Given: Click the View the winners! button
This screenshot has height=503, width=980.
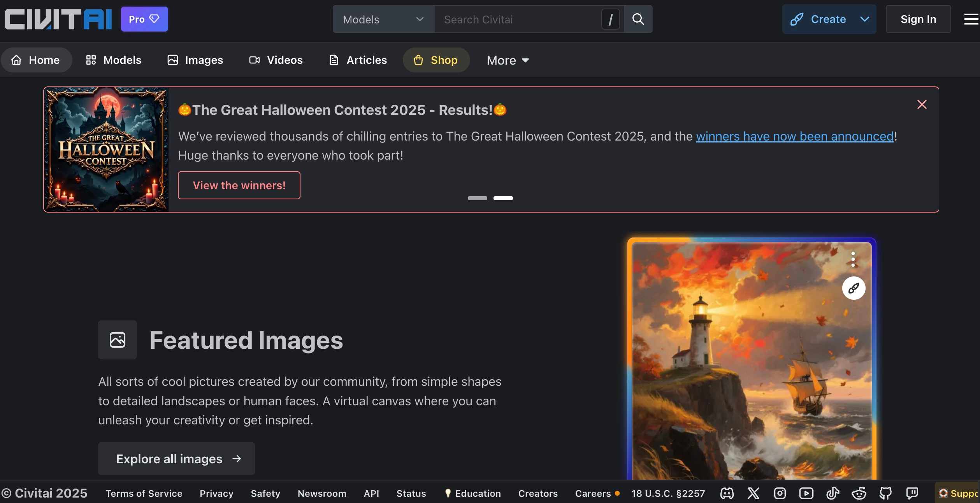Looking at the screenshot, I should [x=239, y=185].
